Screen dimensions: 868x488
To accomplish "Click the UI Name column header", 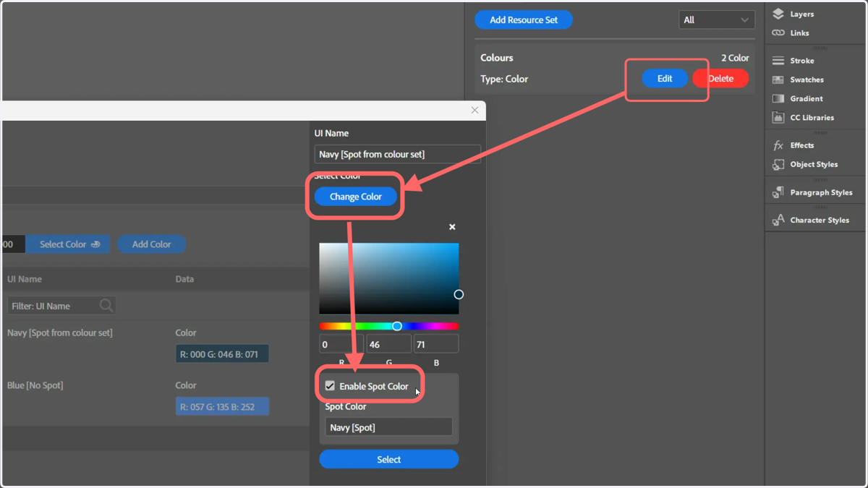I will (25, 279).
